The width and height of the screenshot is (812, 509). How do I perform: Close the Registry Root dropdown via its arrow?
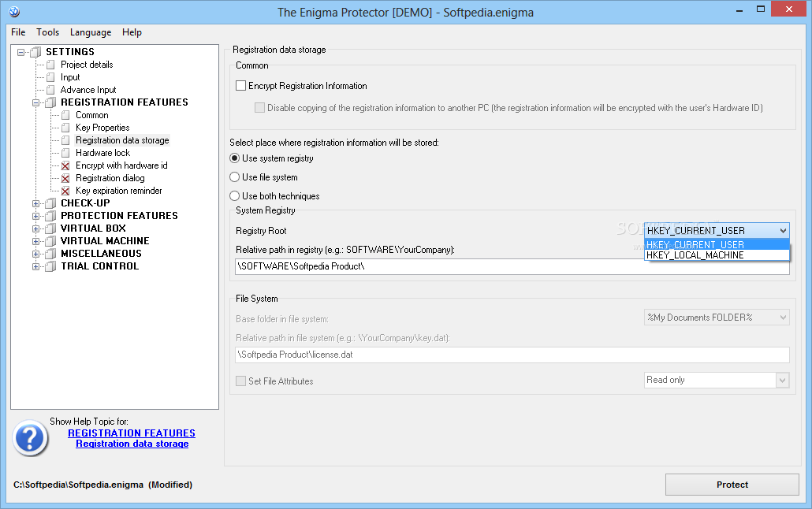[783, 230]
